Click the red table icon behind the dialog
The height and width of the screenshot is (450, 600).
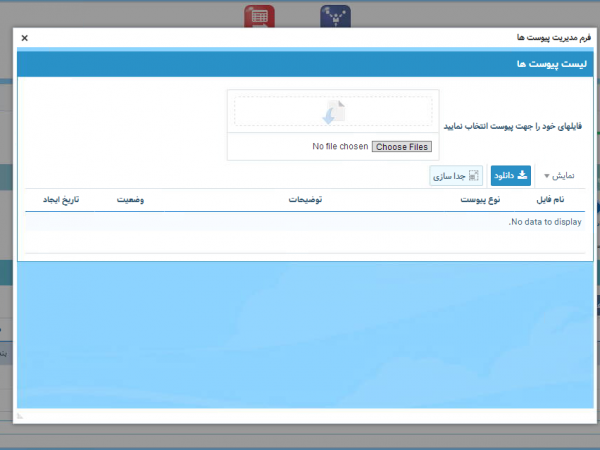[259, 16]
